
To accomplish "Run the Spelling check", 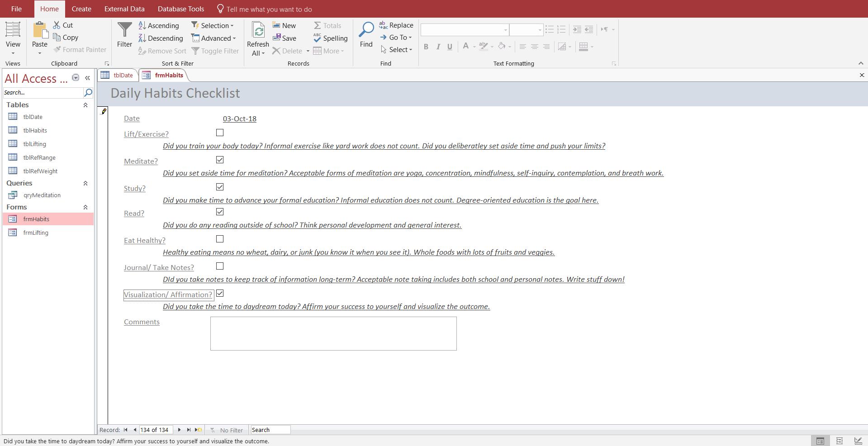I will click(331, 38).
